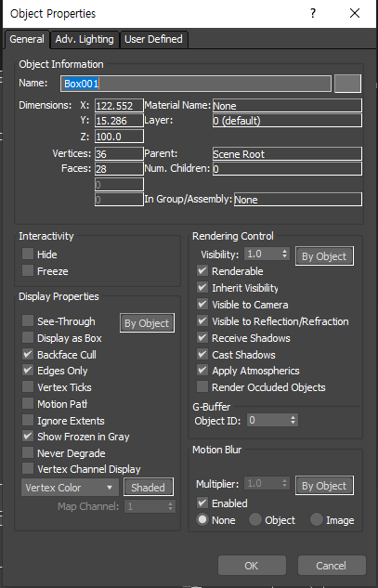The height and width of the screenshot is (588, 378).
Task: Select the Image motion blur radio
Action: click(x=316, y=520)
